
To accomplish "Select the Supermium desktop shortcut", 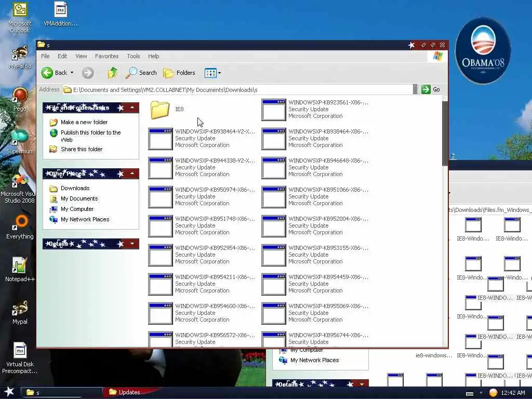I will point(20,142).
